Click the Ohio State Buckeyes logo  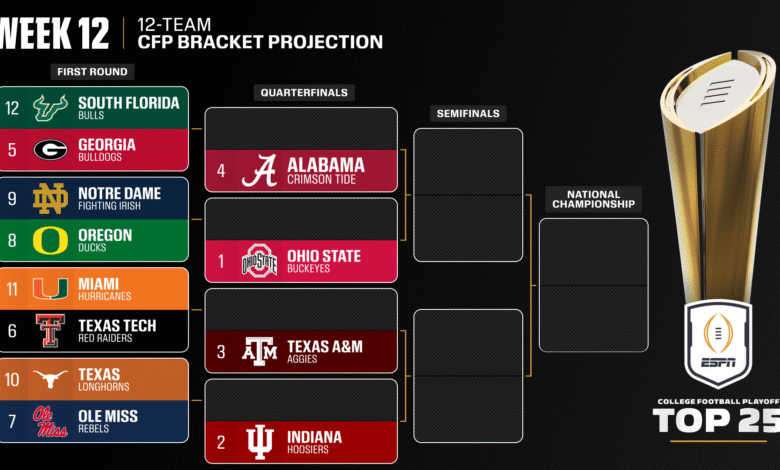pyautogui.click(x=259, y=262)
